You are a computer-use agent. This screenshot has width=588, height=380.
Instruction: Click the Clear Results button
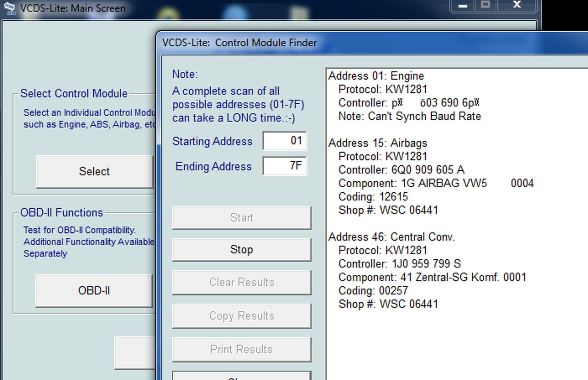tap(242, 282)
